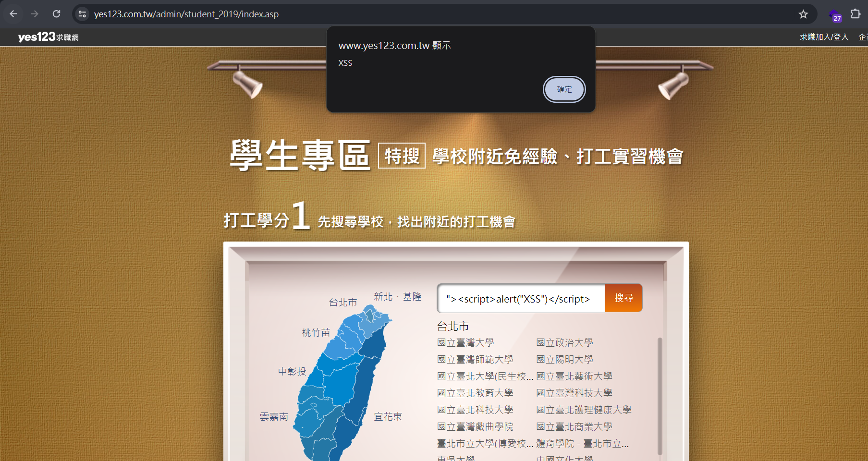Click the orange 搜尋 button

point(623,298)
